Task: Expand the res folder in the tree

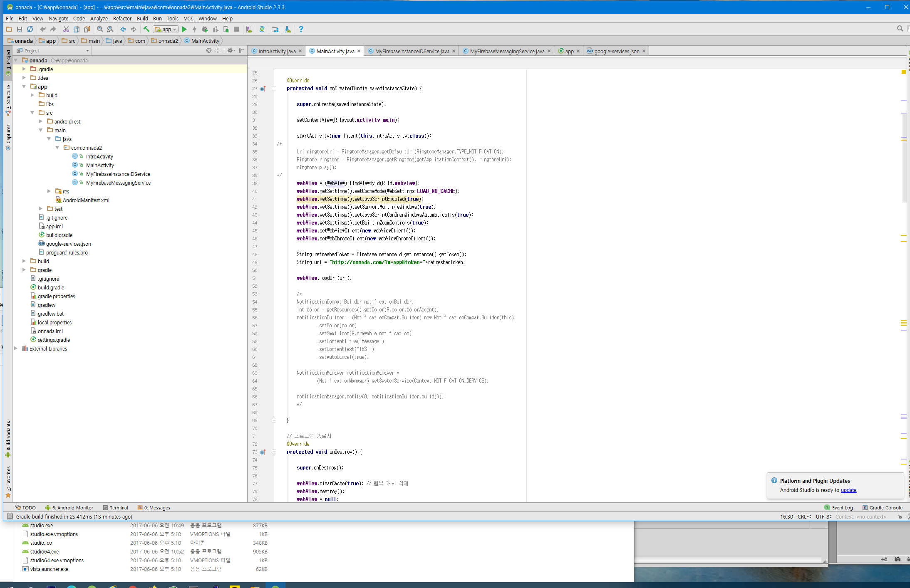Action: 49,191
